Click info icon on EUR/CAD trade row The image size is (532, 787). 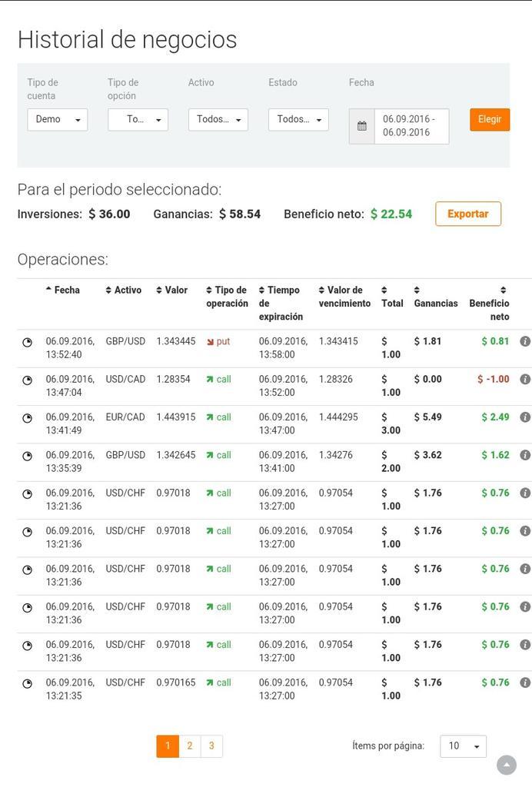point(525,417)
